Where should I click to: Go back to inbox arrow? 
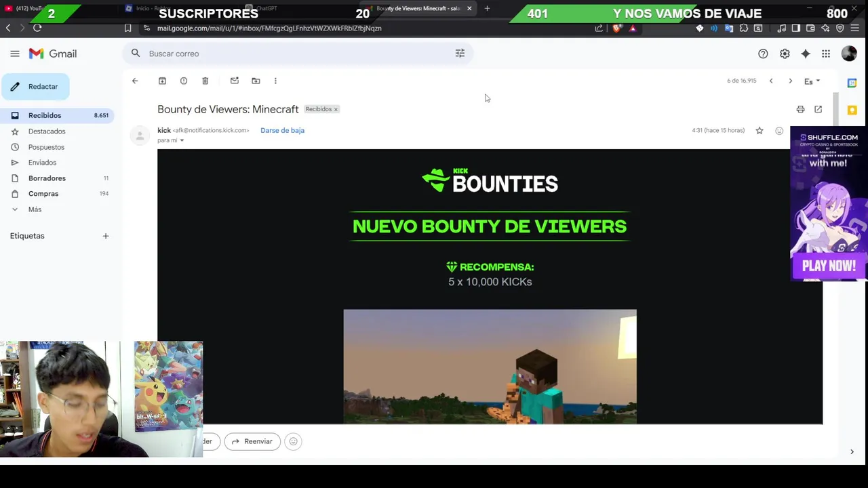click(x=135, y=81)
